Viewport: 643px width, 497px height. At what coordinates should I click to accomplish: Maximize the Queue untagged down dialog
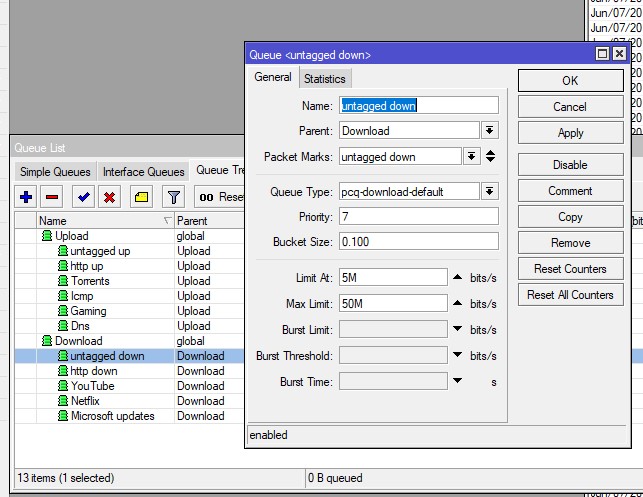pos(602,54)
